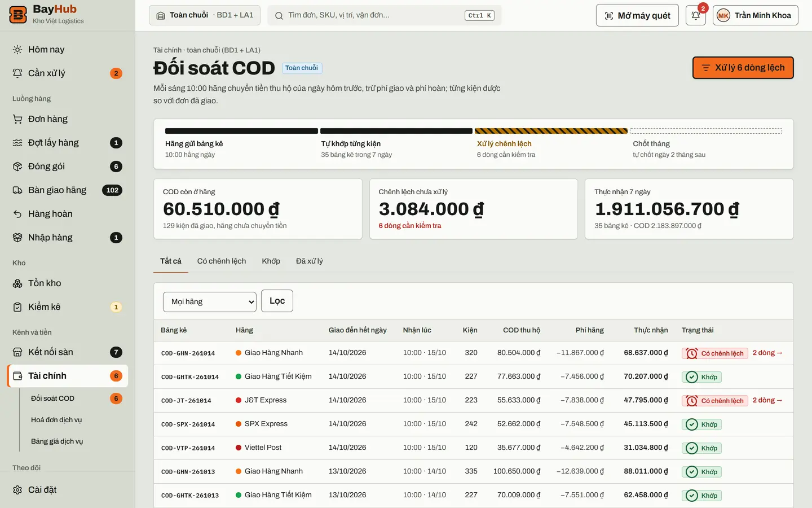Click the Kiểm kê clipboard icon
Image resolution: width=812 pixels, height=508 pixels.
tap(17, 307)
